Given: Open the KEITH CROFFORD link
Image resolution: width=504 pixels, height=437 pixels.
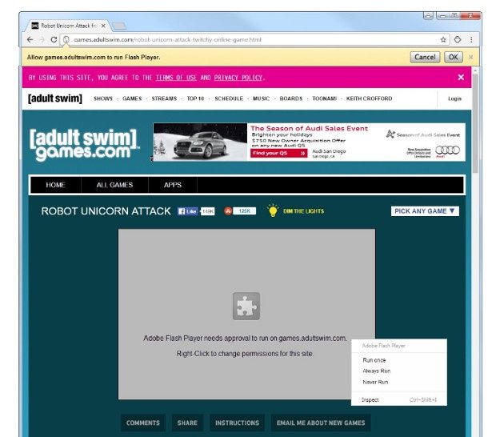Looking at the screenshot, I should (x=370, y=98).
